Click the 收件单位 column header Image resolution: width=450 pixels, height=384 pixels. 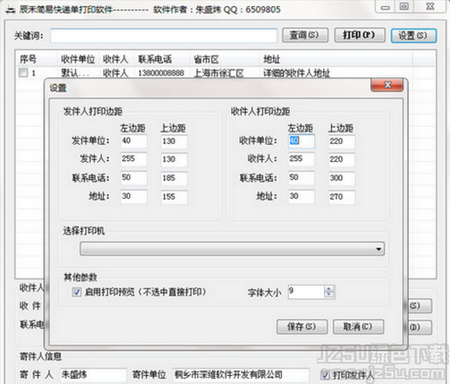pyautogui.click(x=78, y=59)
